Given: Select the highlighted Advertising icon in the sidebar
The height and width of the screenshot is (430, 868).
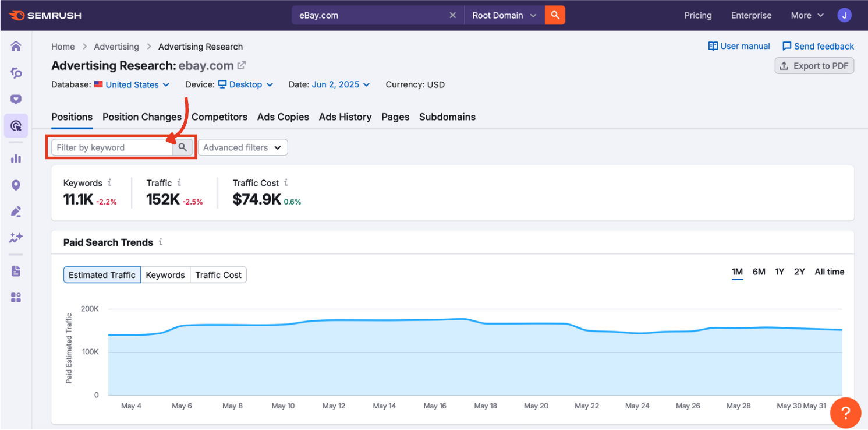Looking at the screenshot, I should tap(16, 125).
